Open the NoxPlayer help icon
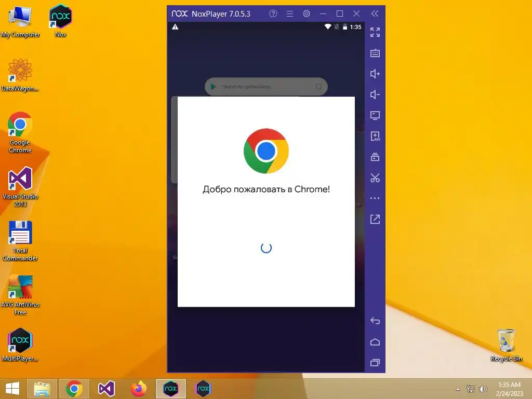Screen dimensions: 532x399 [x=273, y=14]
